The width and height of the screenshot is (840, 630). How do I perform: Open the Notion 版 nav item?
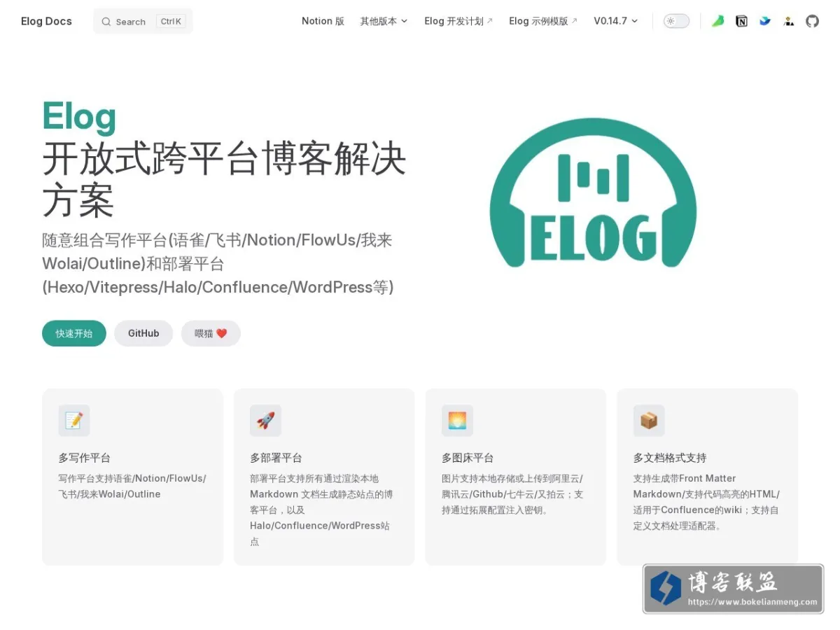pos(323,21)
